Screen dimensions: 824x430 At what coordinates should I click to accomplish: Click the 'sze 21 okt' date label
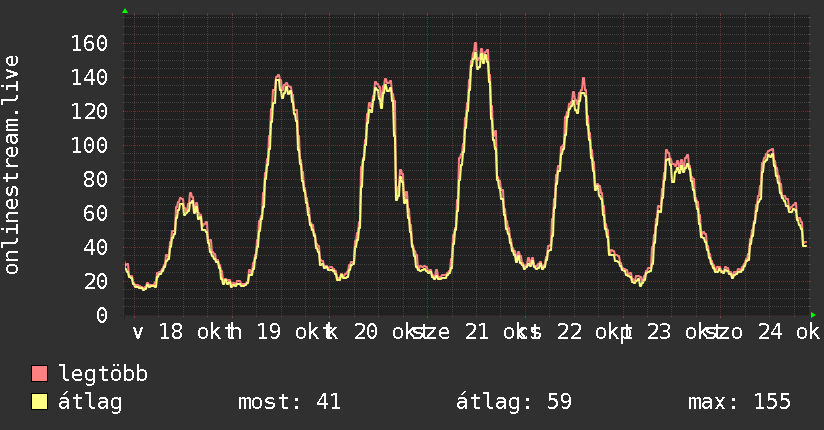[471, 332]
